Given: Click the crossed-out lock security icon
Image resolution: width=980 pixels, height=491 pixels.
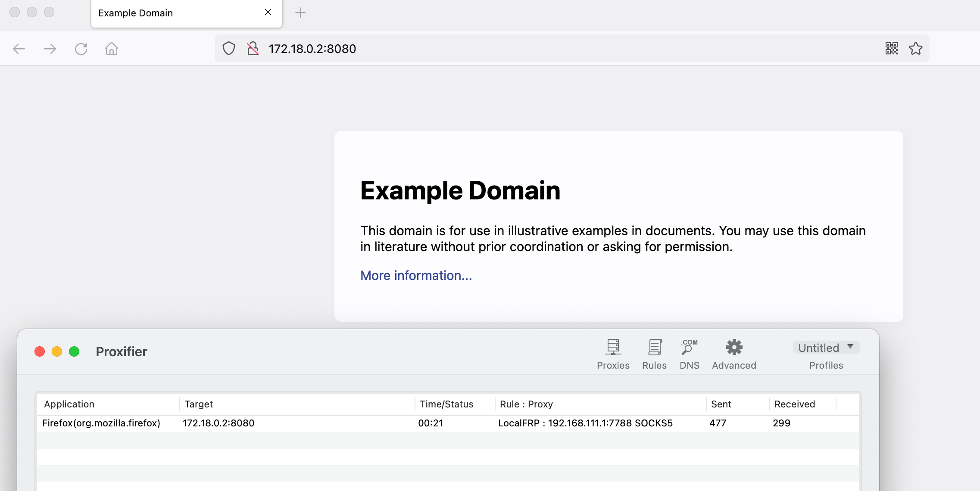Looking at the screenshot, I should (253, 48).
